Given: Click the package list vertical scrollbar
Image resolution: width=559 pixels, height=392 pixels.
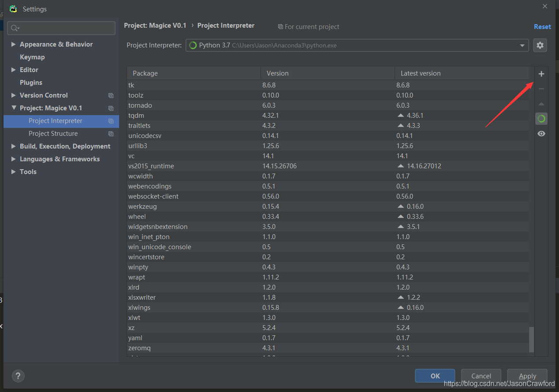Looking at the screenshot, I should [531, 339].
